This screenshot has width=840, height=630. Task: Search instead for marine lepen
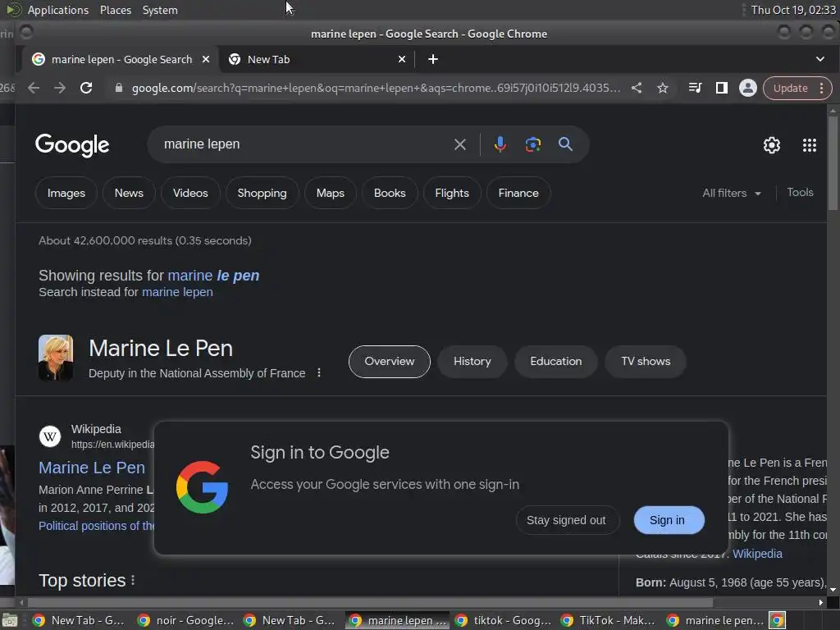point(177,292)
